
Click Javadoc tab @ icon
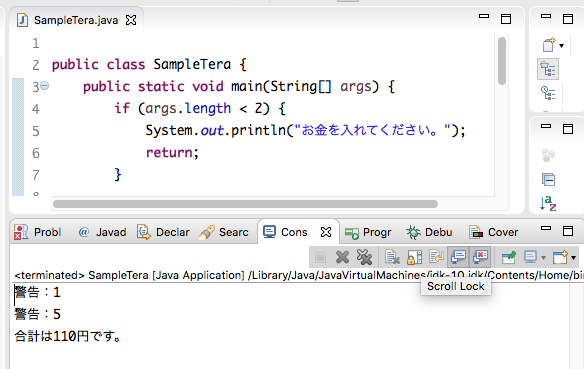(84, 232)
